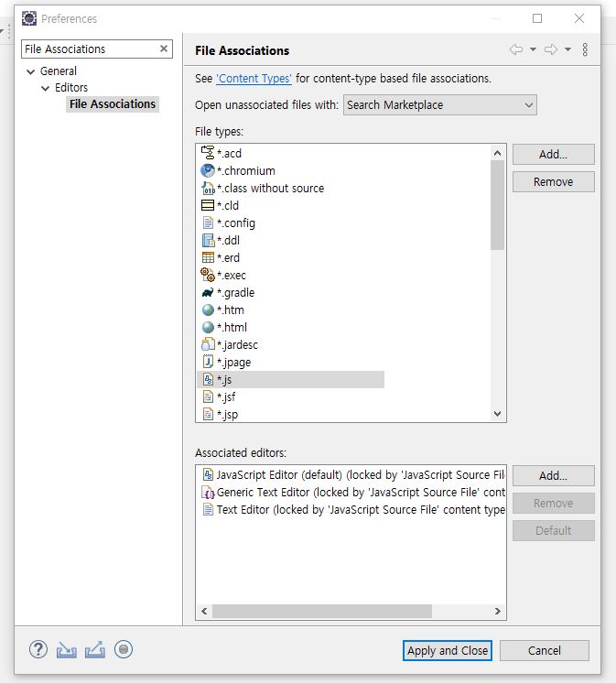Click the *.gradle elephant icon
The image size is (616, 684).
pos(208,293)
